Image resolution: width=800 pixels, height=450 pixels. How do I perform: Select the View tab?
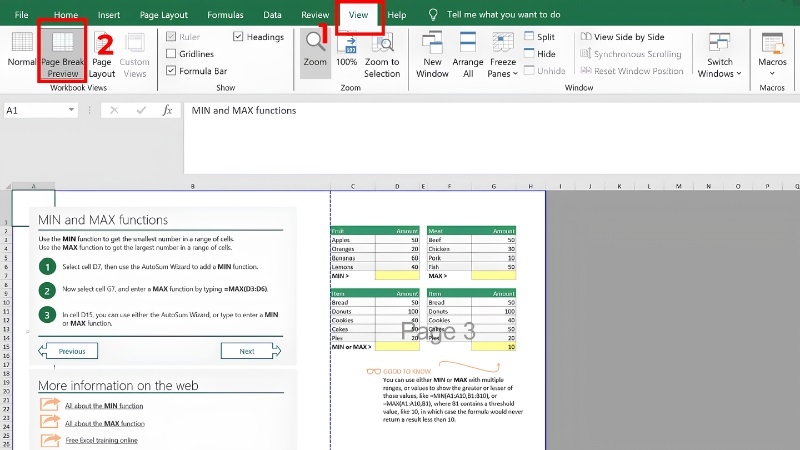pos(358,15)
